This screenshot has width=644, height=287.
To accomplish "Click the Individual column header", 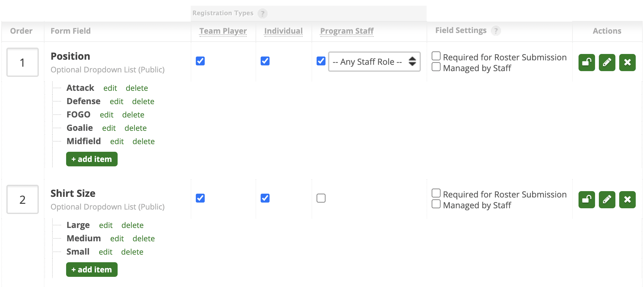I will click(x=284, y=31).
